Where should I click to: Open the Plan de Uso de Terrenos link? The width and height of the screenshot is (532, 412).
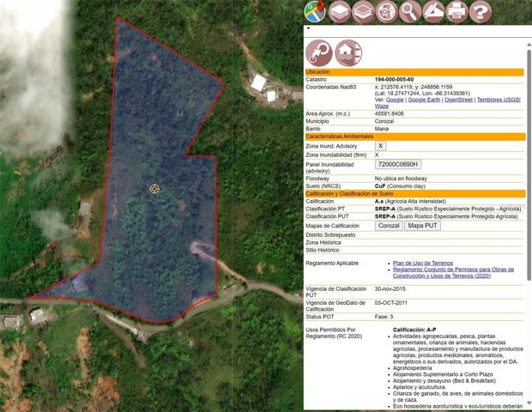tap(423, 263)
